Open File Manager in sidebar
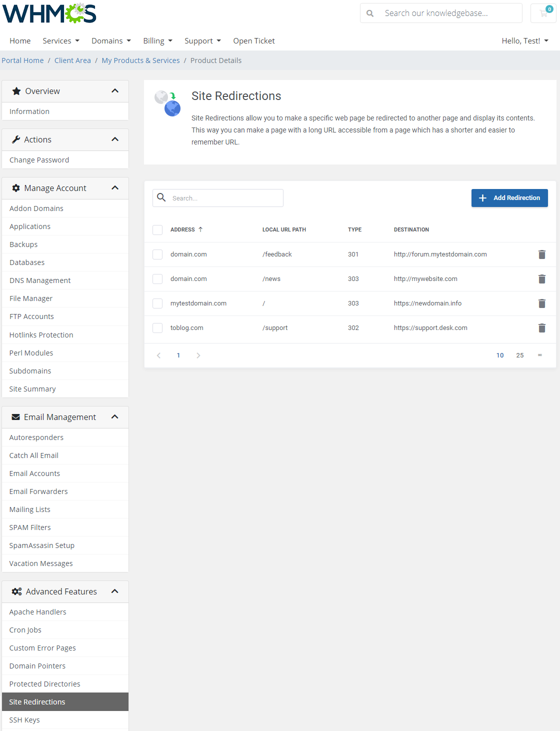Image resolution: width=560 pixels, height=731 pixels. pyautogui.click(x=65, y=298)
